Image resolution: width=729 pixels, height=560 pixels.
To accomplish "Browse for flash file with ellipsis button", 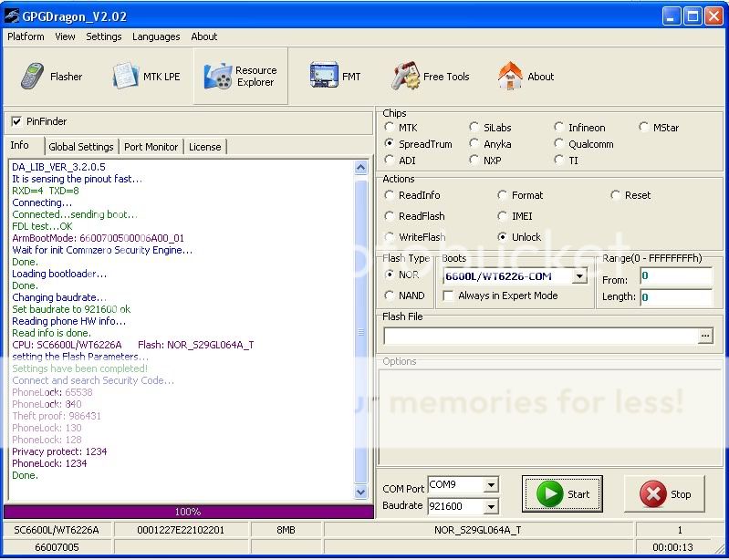I will (705, 336).
